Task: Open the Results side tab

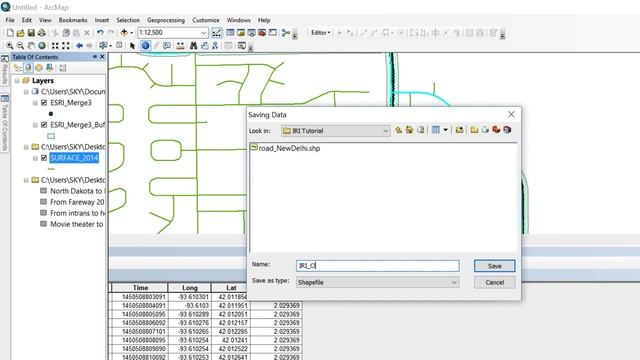Action: pyautogui.click(x=4, y=70)
